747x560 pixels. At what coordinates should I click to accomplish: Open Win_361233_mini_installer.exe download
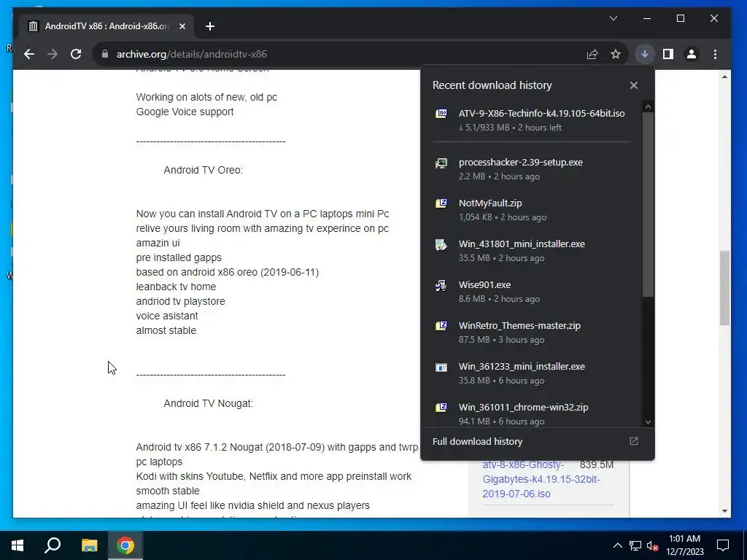(531, 373)
